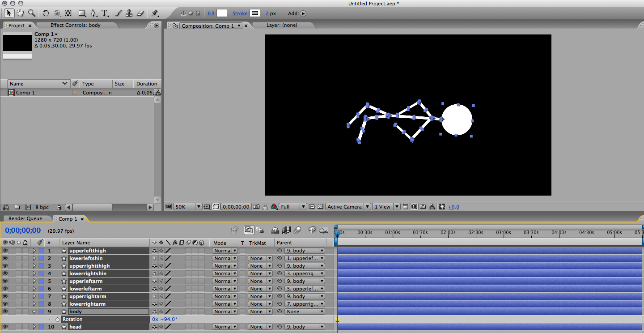Toggle visibility of the lowerrightarm layer
This screenshot has height=333, width=644.
click(5, 304)
